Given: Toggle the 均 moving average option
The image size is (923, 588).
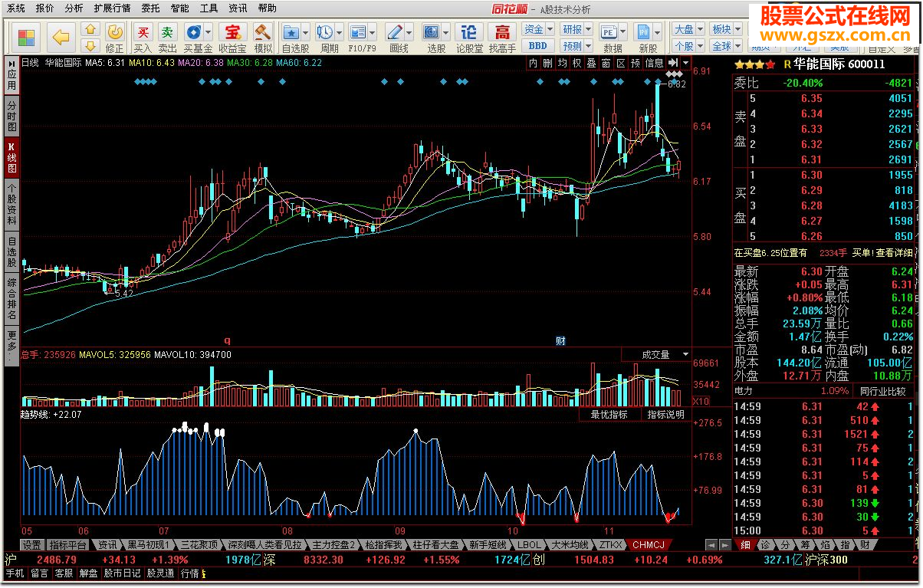Looking at the screenshot, I should coord(562,63).
